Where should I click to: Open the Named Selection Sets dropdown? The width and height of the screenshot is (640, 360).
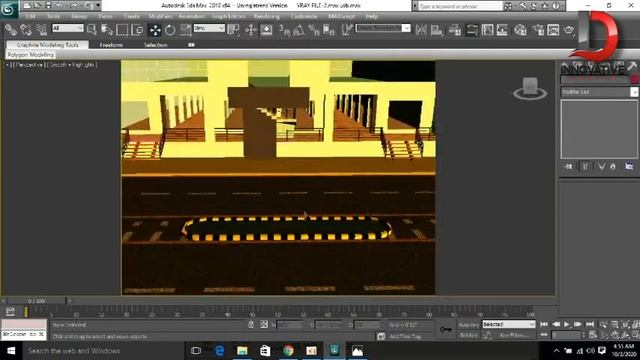[x=383, y=28]
